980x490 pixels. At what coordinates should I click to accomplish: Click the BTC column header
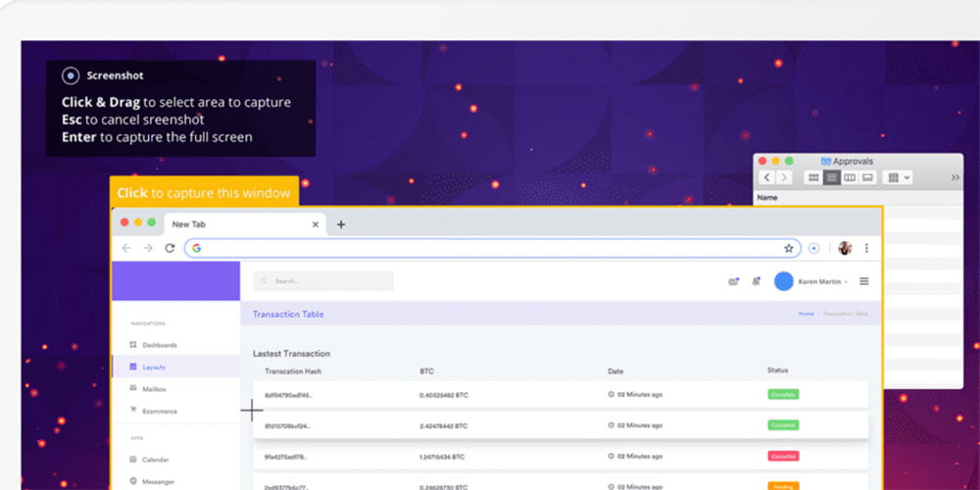coord(426,371)
